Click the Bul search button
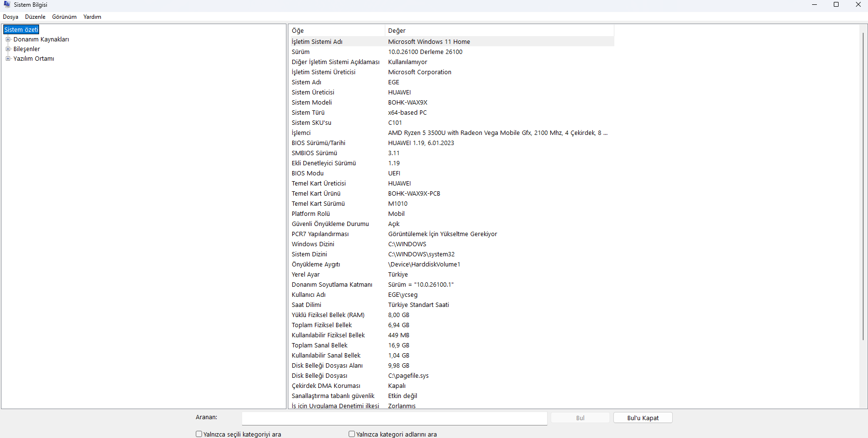The width and height of the screenshot is (868, 438). [580, 418]
